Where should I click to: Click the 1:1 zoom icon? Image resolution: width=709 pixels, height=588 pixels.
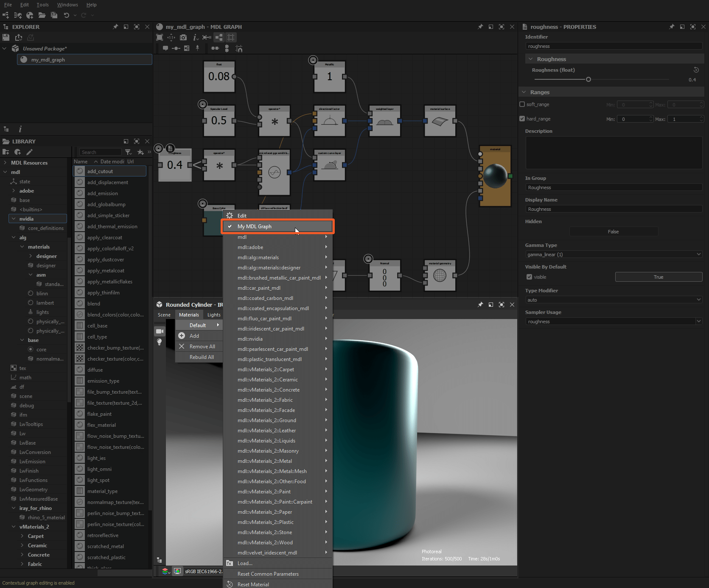click(x=171, y=37)
